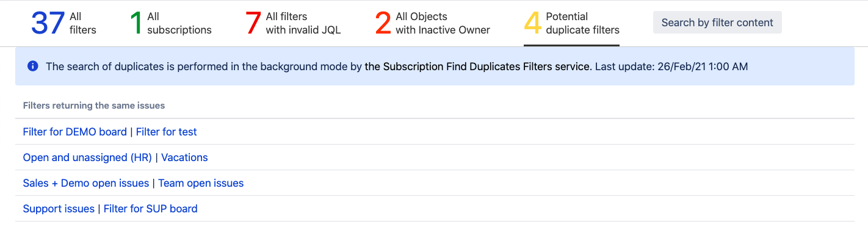Click the yellow number 4 counter
The width and height of the screenshot is (868, 238).
(532, 23)
